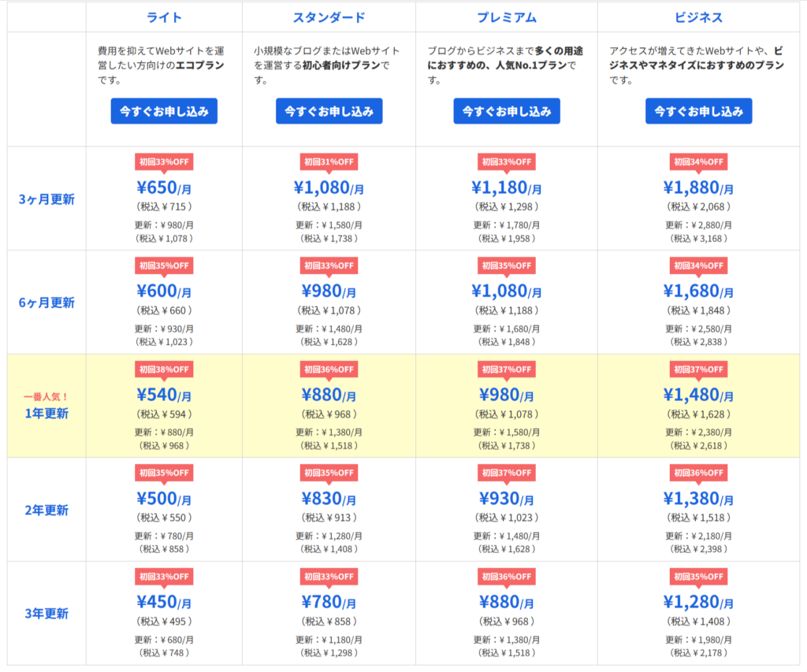Click the ¥1,880/月 price for ビジネス

coord(698,187)
